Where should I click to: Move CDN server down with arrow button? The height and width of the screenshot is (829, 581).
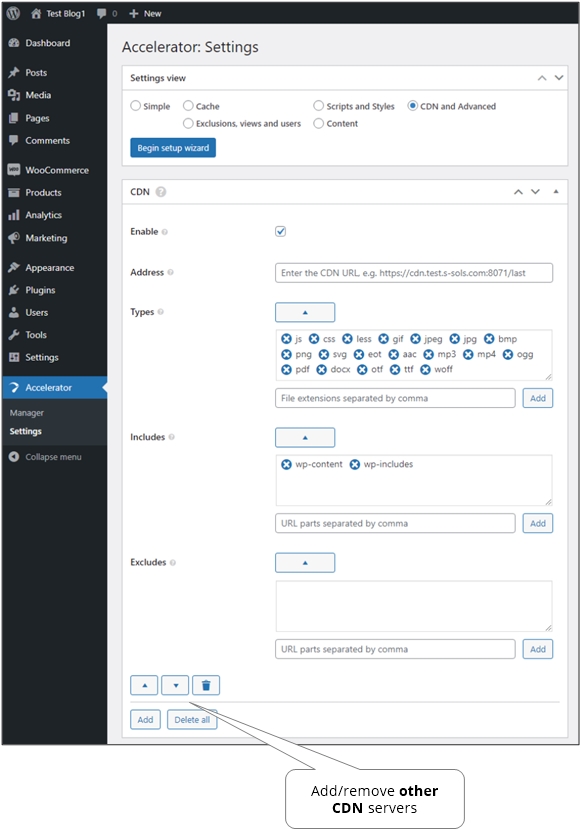pyautogui.click(x=176, y=685)
